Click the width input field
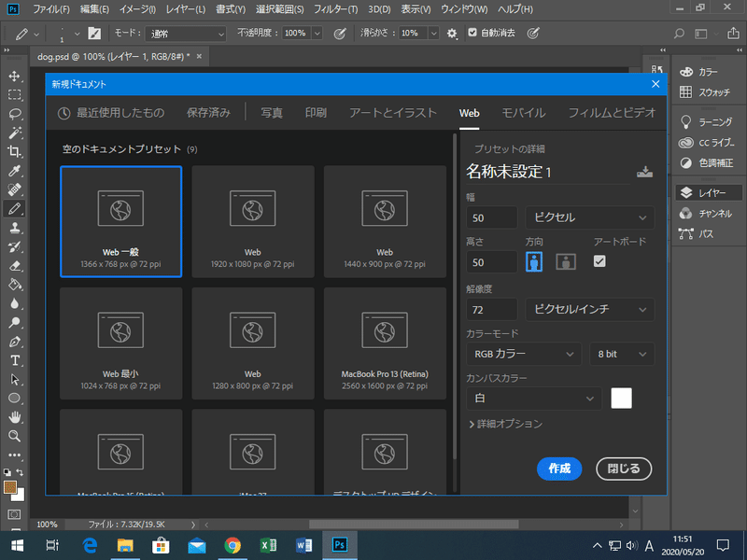 pos(491,217)
